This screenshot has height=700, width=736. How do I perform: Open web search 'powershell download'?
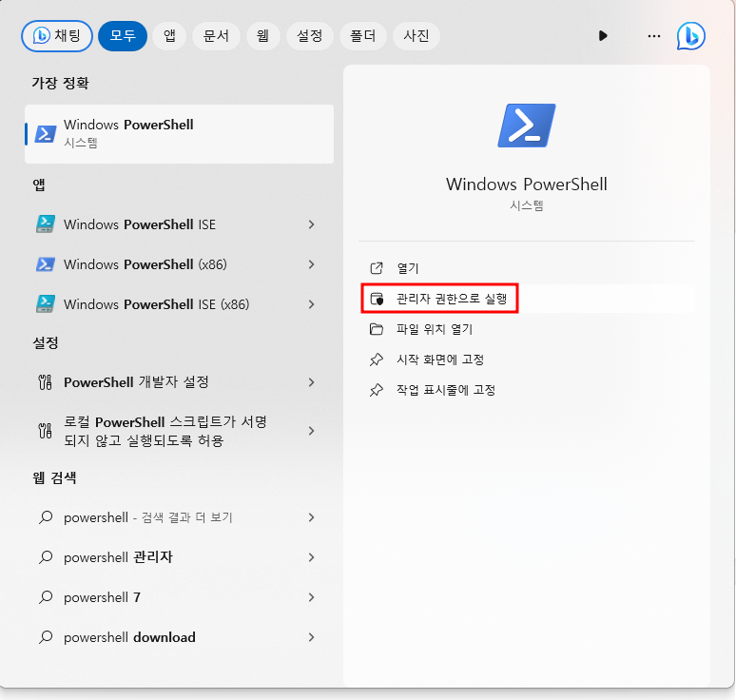point(180,637)
